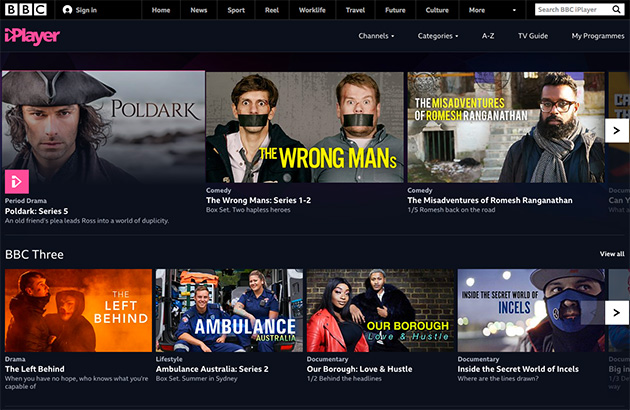630x410 pixels.
Task: Click the title text Inside the Secret World of Incels
Action: coord(518,369)
